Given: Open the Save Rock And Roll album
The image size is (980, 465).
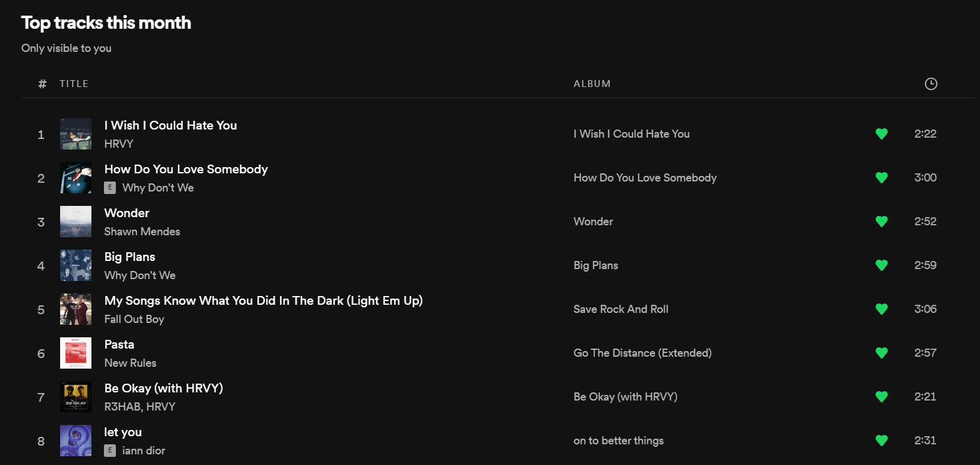Looking at the screenshot, I should tap(621, 309).
